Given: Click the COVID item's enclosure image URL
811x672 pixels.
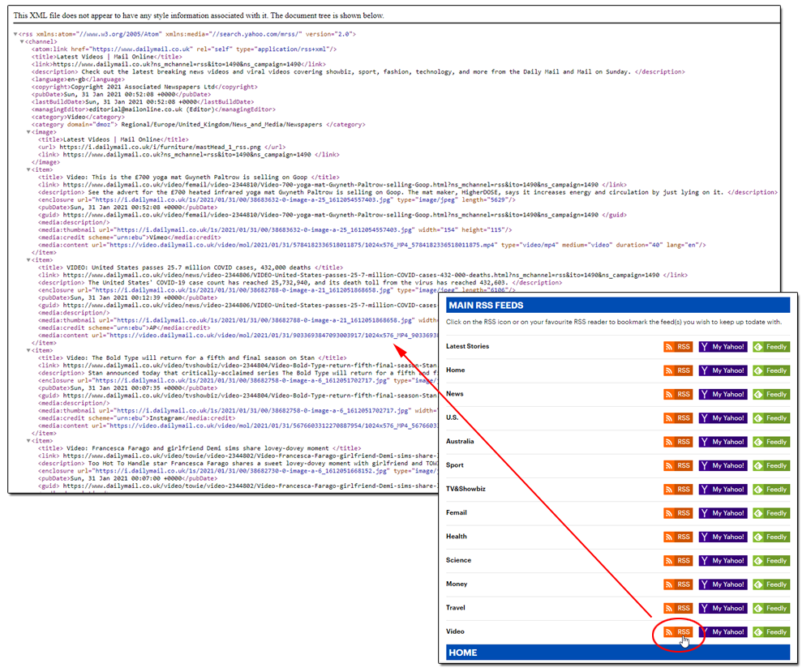Looking at the screenshot, I should (x=242, y=290).
